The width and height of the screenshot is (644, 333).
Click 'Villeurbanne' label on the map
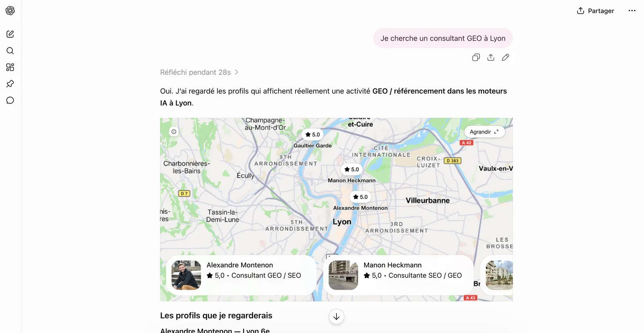[x=428, y=200]
